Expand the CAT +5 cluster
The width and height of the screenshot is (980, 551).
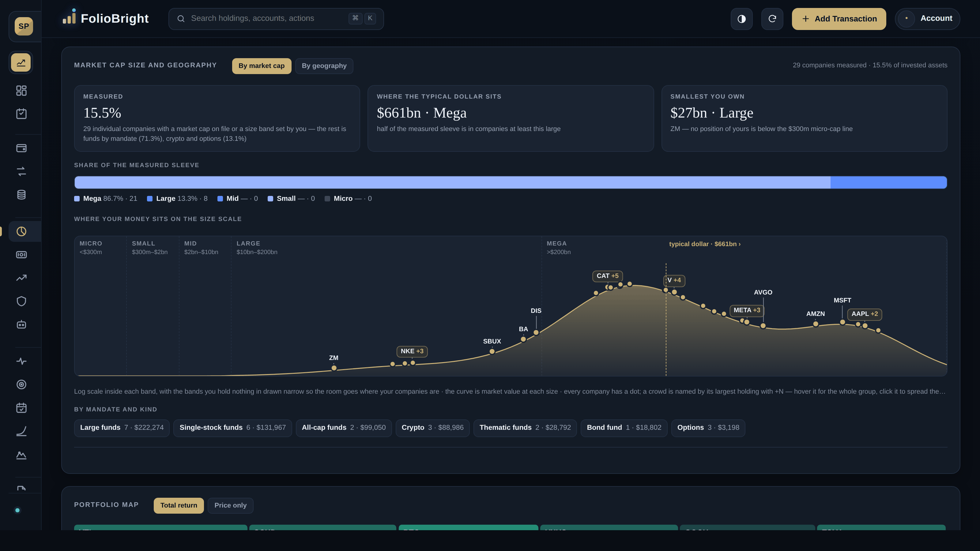pos(607,276)
